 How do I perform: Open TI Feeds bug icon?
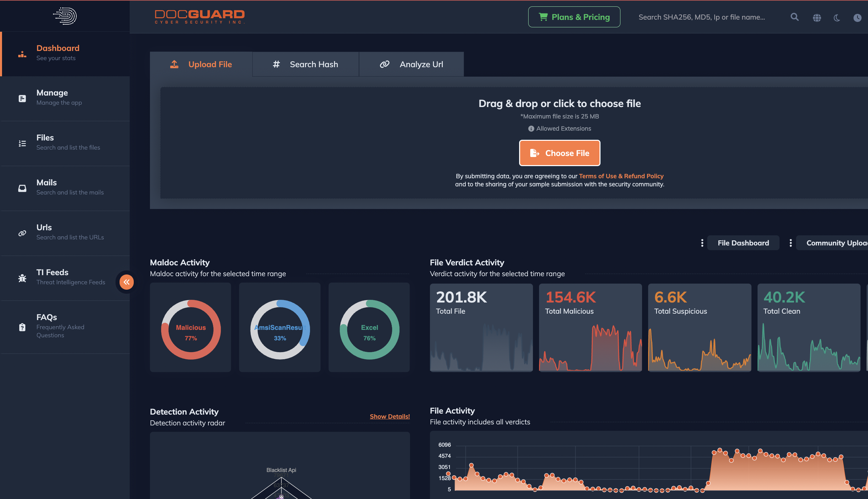pyautogui.click(x=22, y=278)
